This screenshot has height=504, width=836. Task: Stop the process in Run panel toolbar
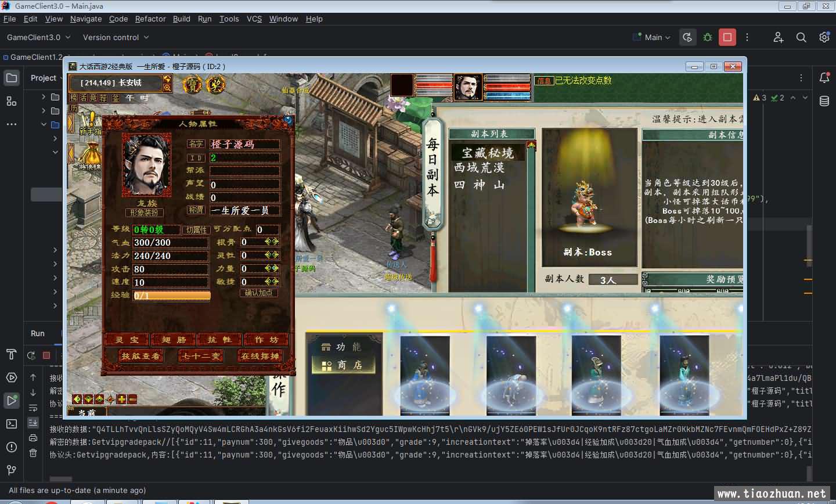[46, 355]
